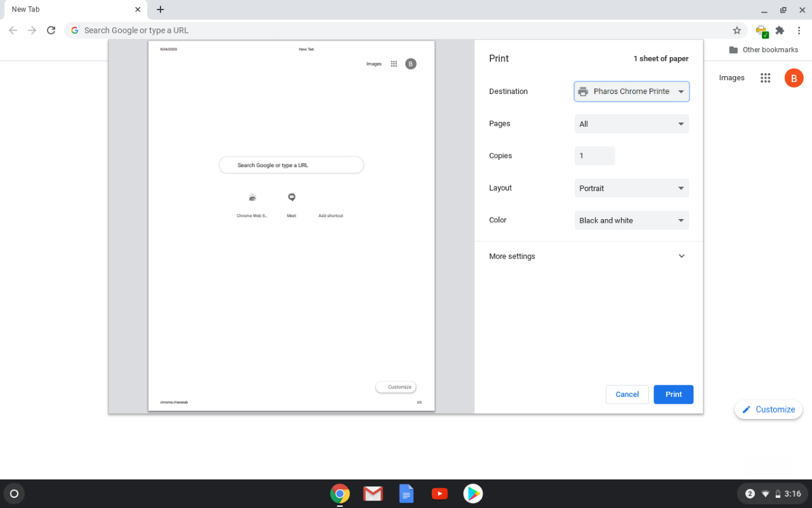This screenshot has height=508, width=812.
Task: Click the Print button
Action: (673, 394)
